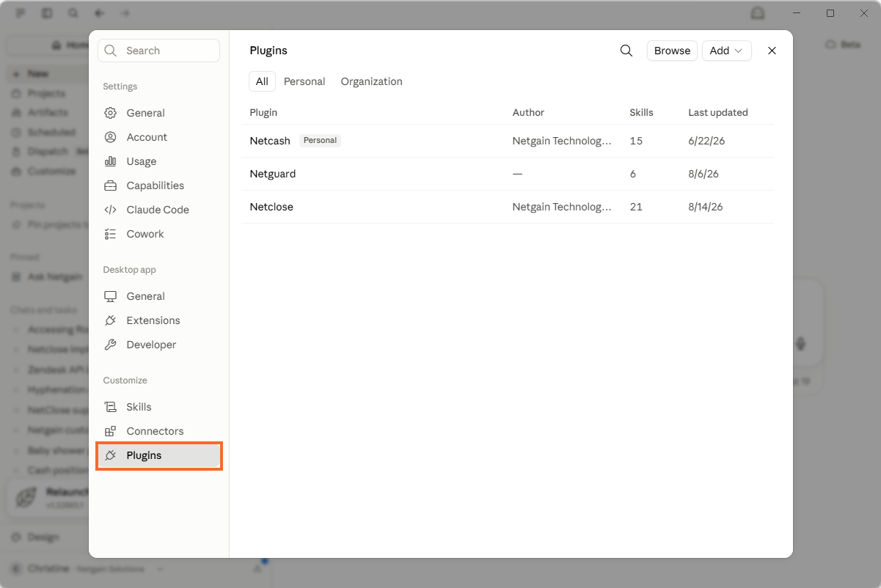The height and width of the screenshot is (588, 881).
Task: Click the Skills column header
Action: pos(641,112)
